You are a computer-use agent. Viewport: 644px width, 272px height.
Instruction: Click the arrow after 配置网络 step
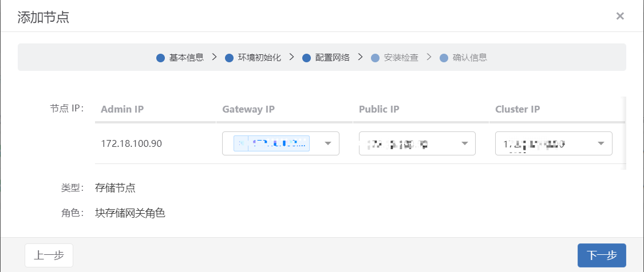pos(360,57)
